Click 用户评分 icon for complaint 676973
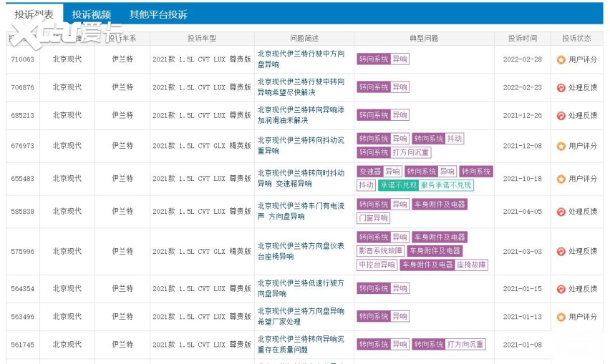610x364 pixels. pyautogui.click(x=561, y=146)
